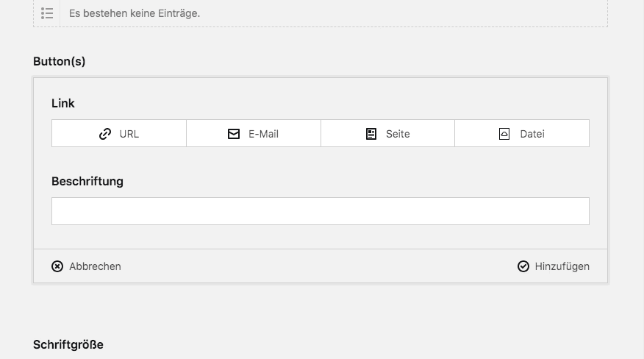Cancel with the Abbrechen button
Viewport: 644px width, 359px height.
[x=87, y=266]
